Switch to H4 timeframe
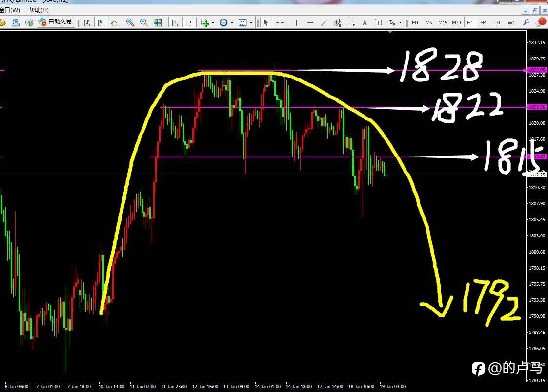Image resolution: width=548 pixels, height=392 pixels. click(x=484, y=23)
